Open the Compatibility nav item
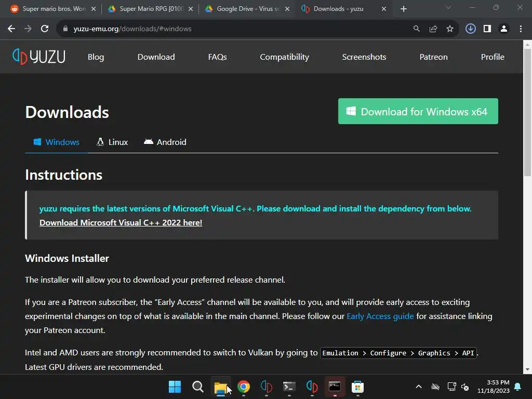 [x=284, y=57]
